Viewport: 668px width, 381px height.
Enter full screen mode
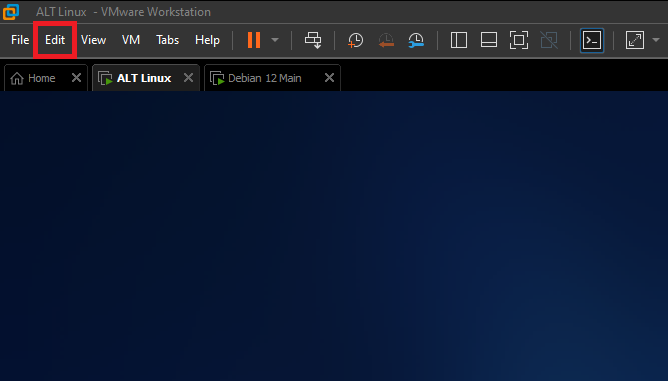tap(518, 40)
